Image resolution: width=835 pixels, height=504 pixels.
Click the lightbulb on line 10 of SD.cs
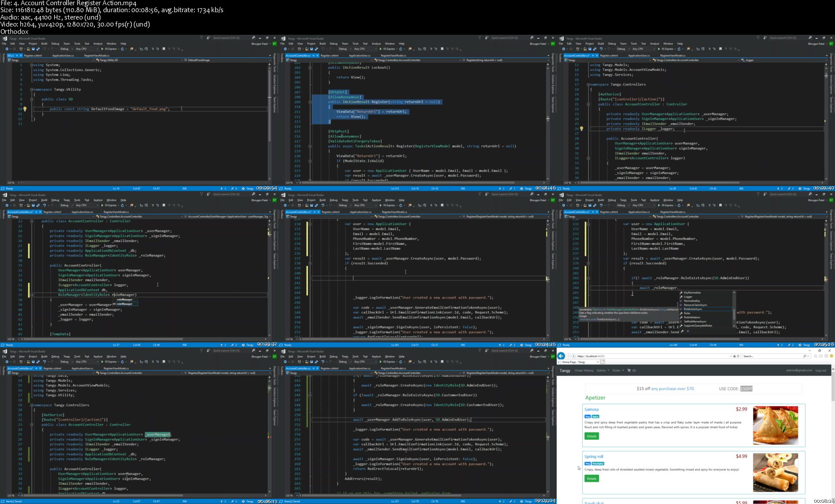pyautogui.click(x=25, y=109)
